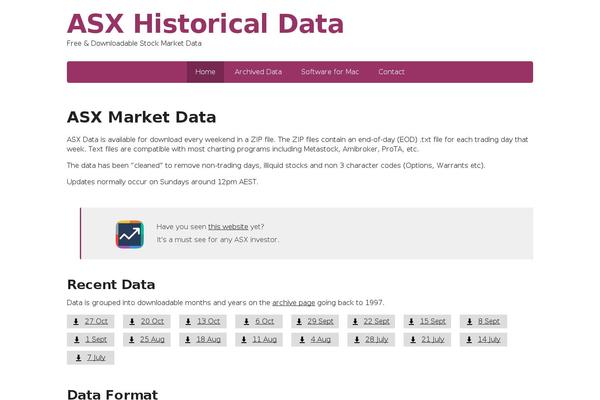The width and height of the screenshot is (600, 400).
Task: Click the 'Recent Data' heading
Action: pyautogui.click(x=111, y=285)
